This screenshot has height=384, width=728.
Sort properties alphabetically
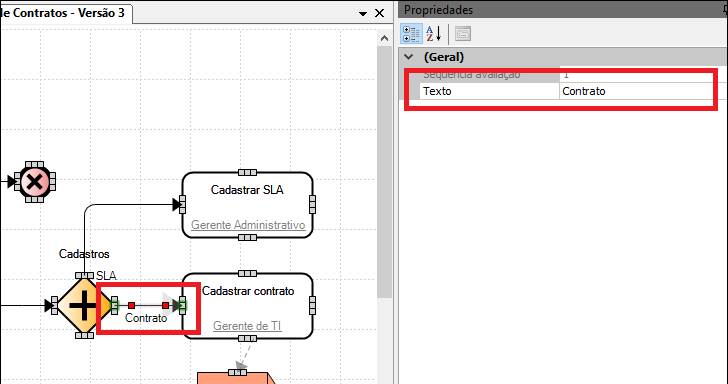click(x=434, y=34)
